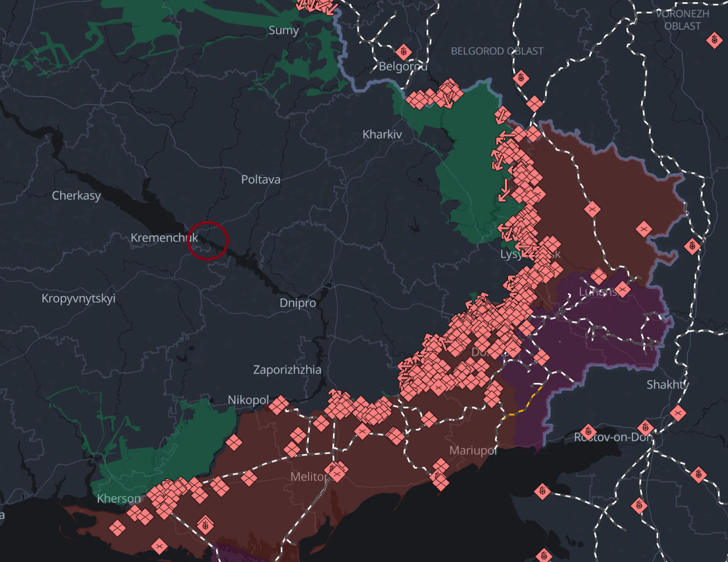Click the Kharkiv city label

coord(382,134)
